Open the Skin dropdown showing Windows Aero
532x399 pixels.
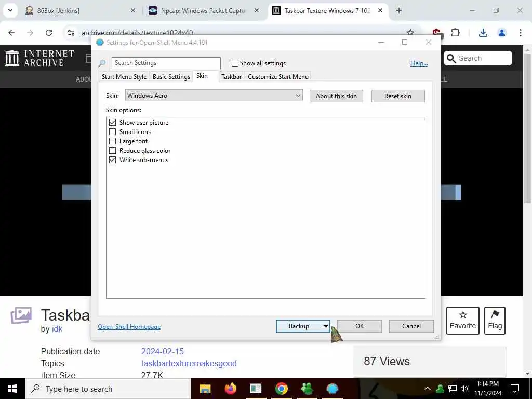click(x=214, y=96)
